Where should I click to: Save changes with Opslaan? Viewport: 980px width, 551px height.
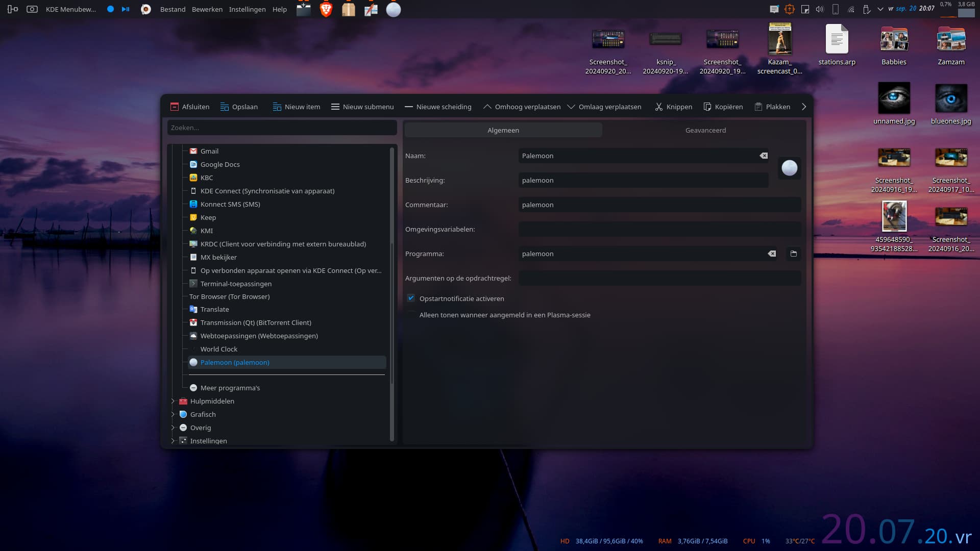click(x=239, y=107)
